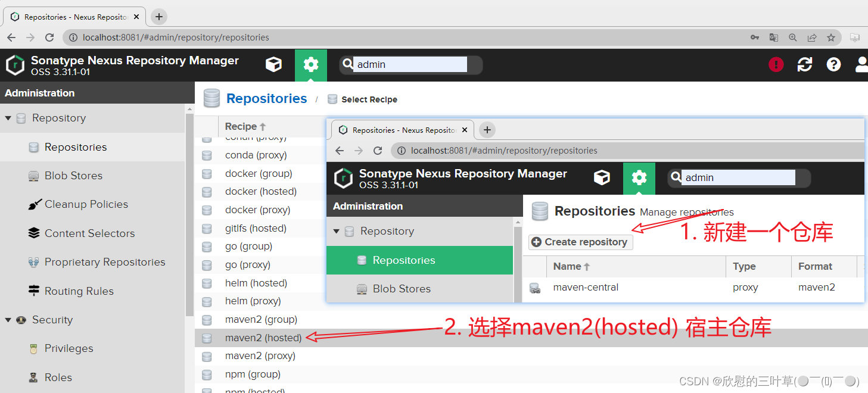Open new browser tab in outer window

[159, 17]
